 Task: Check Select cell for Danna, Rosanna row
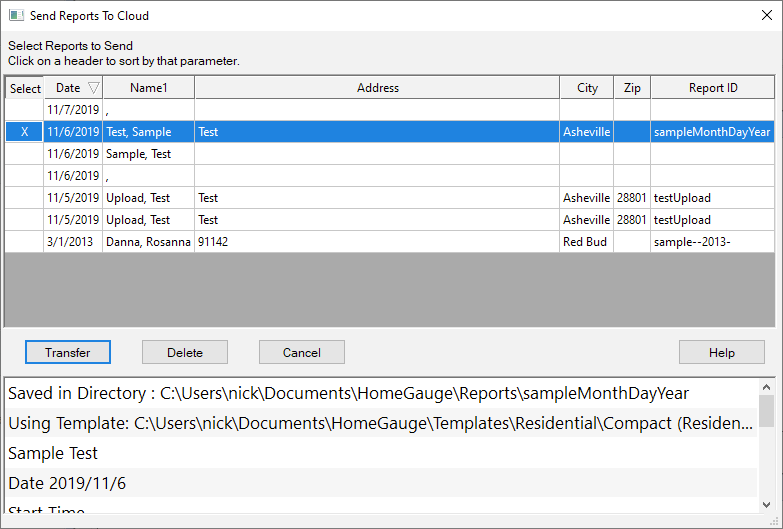click(24, 242)
